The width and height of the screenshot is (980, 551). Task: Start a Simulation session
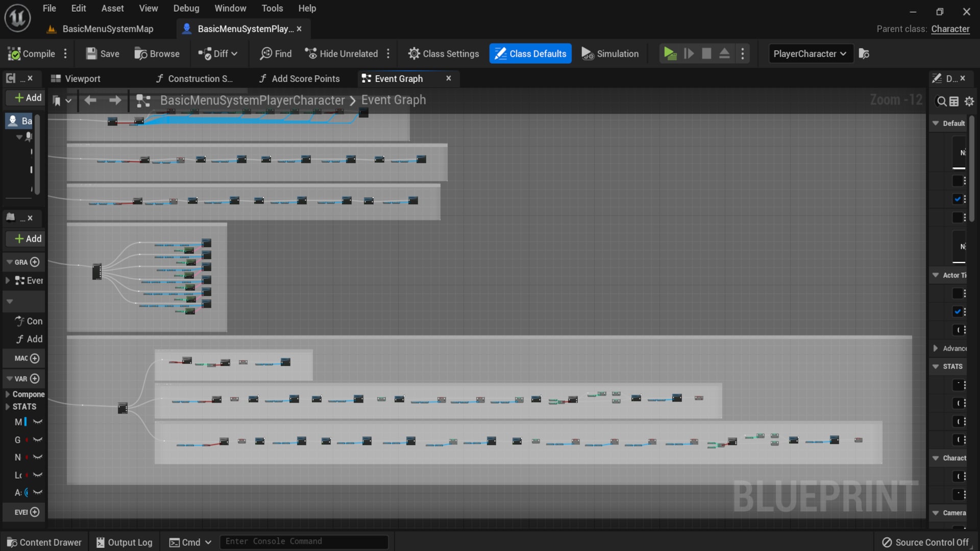pyautogui.click(x=610, y=53)
